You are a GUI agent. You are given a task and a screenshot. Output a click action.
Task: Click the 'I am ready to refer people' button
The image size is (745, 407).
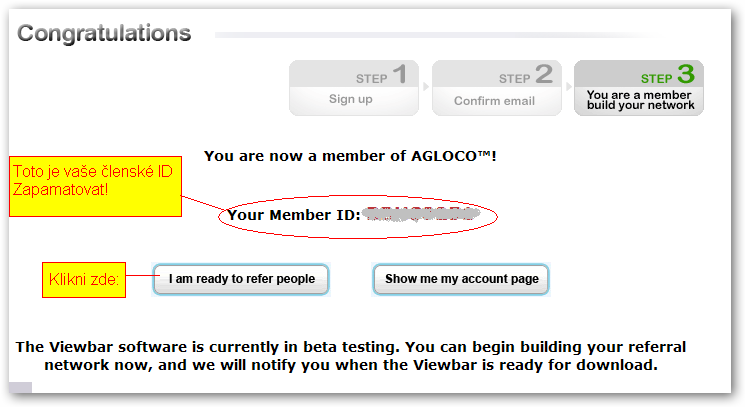pyautogui.click(x=241, y=279)
